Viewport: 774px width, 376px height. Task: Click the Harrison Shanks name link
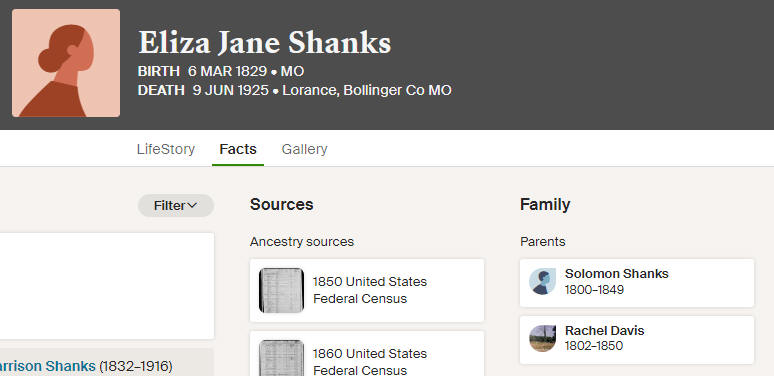click(x=48, y=366)
